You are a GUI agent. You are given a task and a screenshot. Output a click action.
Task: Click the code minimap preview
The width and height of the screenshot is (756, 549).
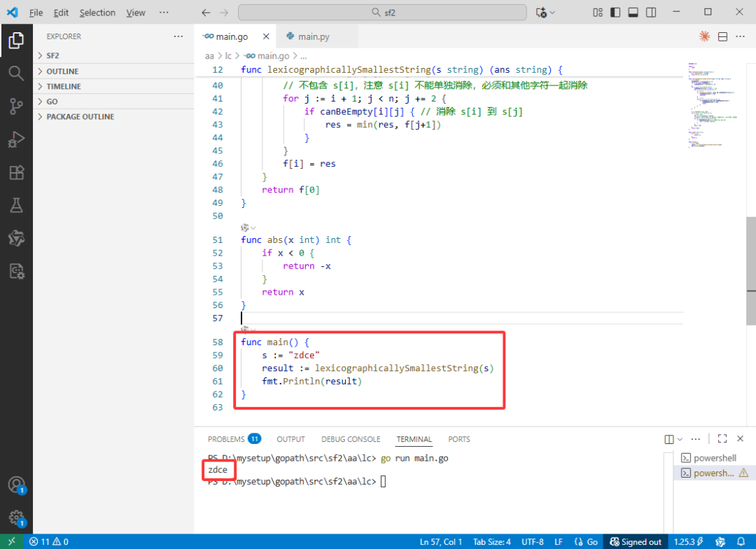(x=713, y=105)
